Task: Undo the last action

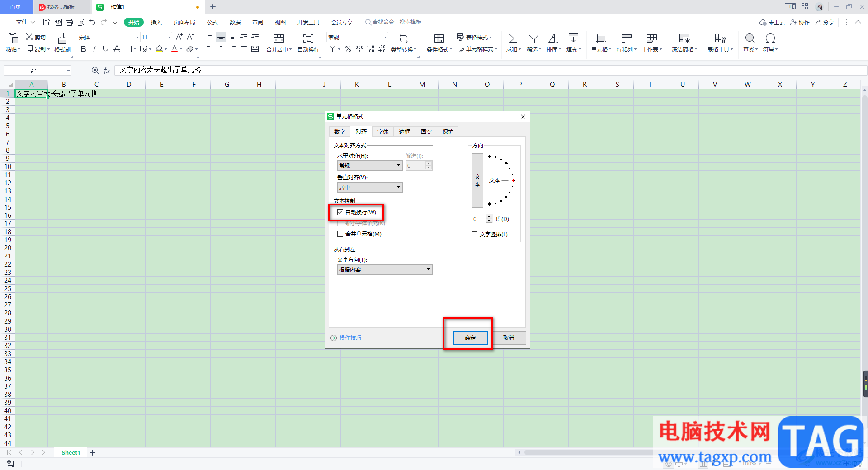Action: tap(92, 22)
